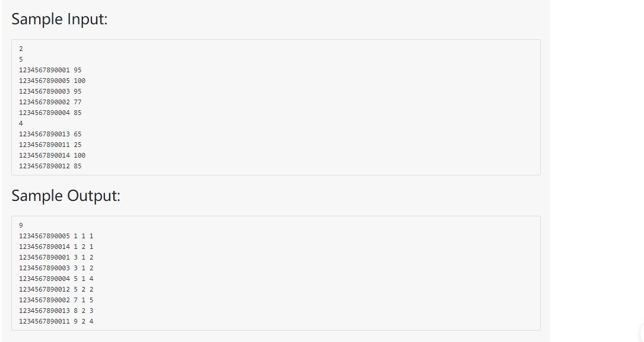644x342 pixels.
Task: Click output line "1234567890002 7 1 5"
Action: coord(56,300)
